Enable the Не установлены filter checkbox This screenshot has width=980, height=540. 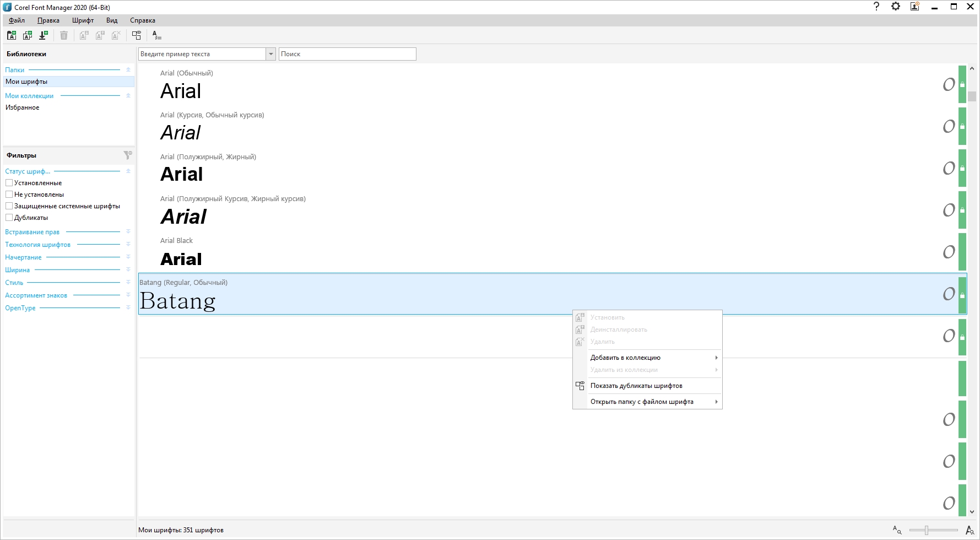[9, 194]
